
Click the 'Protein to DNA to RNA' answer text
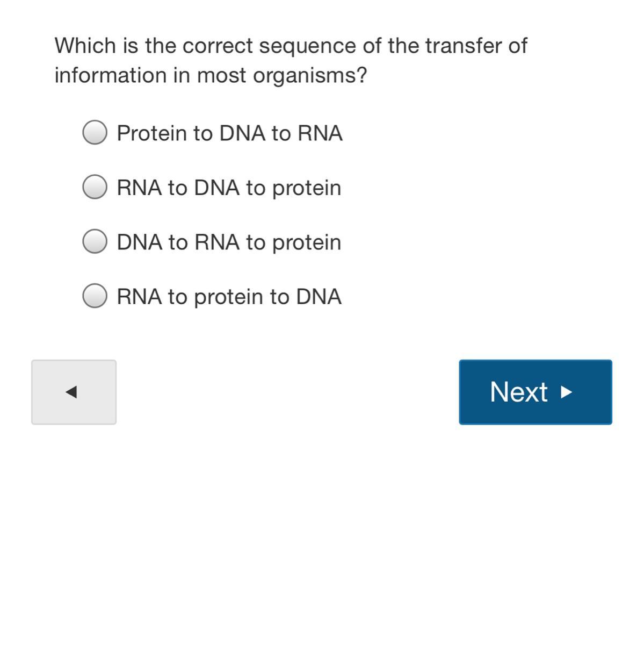coord(229,133)
